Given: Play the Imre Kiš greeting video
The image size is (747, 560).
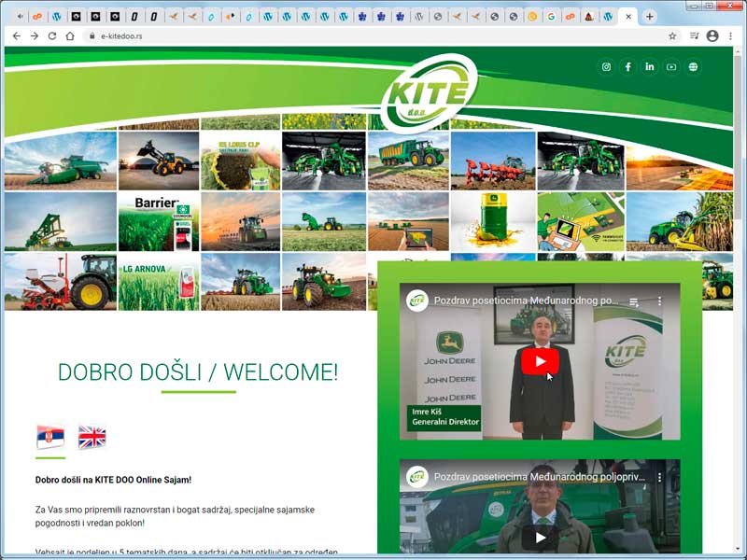Looking at the screenshot, I should (x=540, y=361).
